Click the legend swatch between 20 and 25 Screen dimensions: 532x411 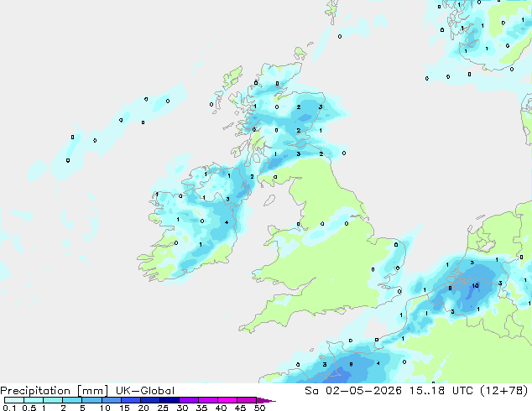click(149, 400)
